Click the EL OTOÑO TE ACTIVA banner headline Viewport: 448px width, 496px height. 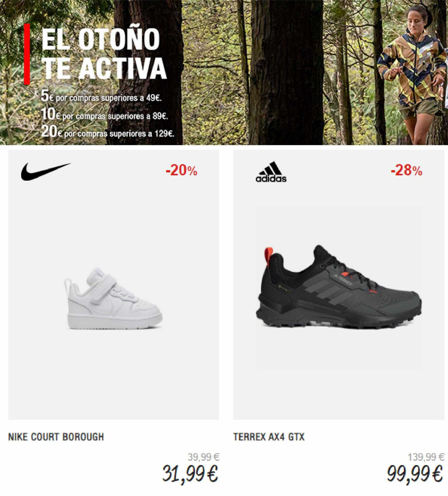point(104,54)
